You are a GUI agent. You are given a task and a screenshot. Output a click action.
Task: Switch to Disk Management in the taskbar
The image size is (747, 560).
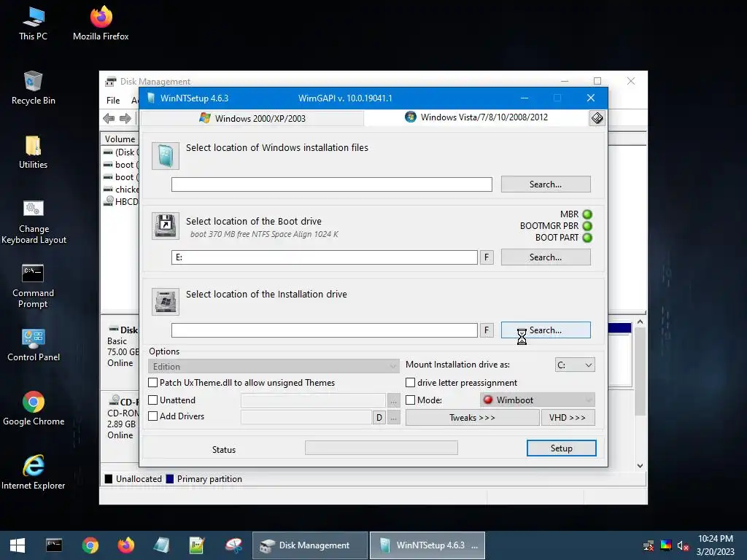tap(310, 545)
